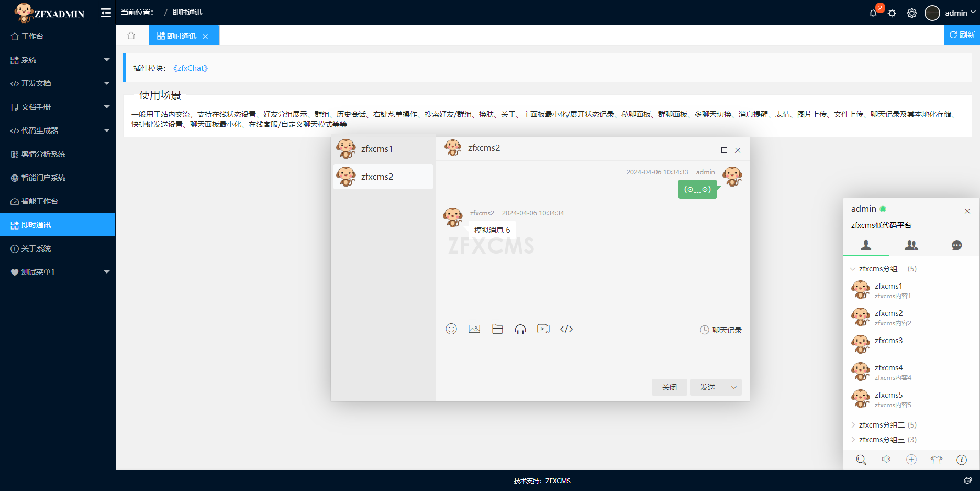The height and width of the screenshot is (491, 980).
Task: Collapse the sidebar menu toggle icon
Action: [106, 13]
